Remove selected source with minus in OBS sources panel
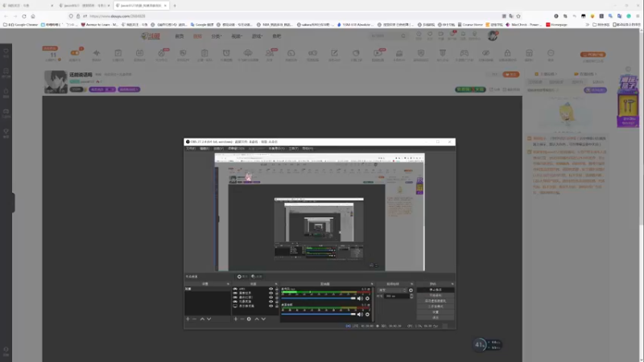 point(242,319)
